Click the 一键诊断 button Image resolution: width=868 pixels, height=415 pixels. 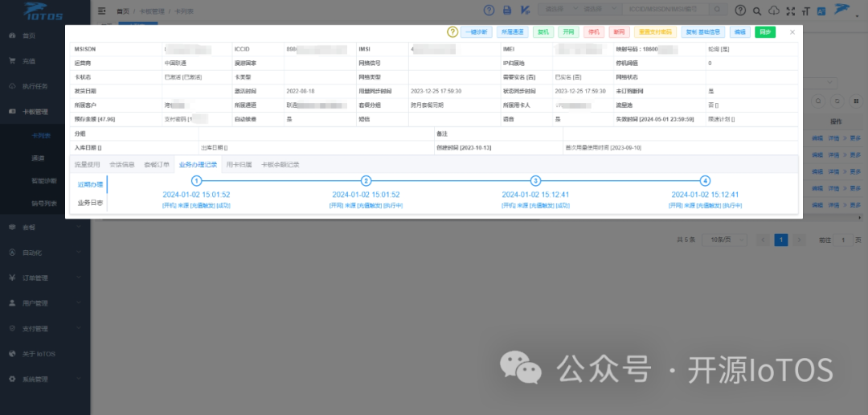click(x=476, y=32)
